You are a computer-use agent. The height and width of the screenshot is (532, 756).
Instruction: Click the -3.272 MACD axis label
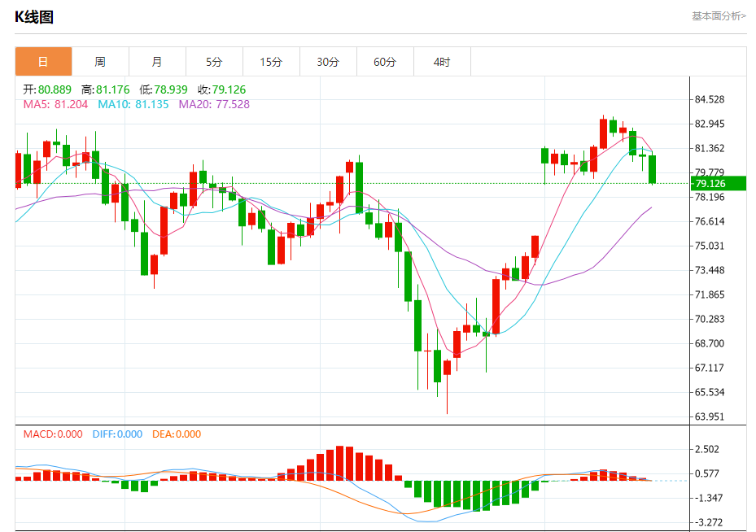tap(708, 522)
